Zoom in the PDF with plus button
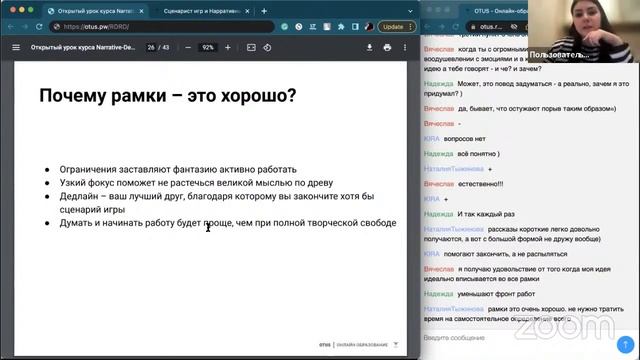Viewport: 640px width, 360px height. coord(228,47)
